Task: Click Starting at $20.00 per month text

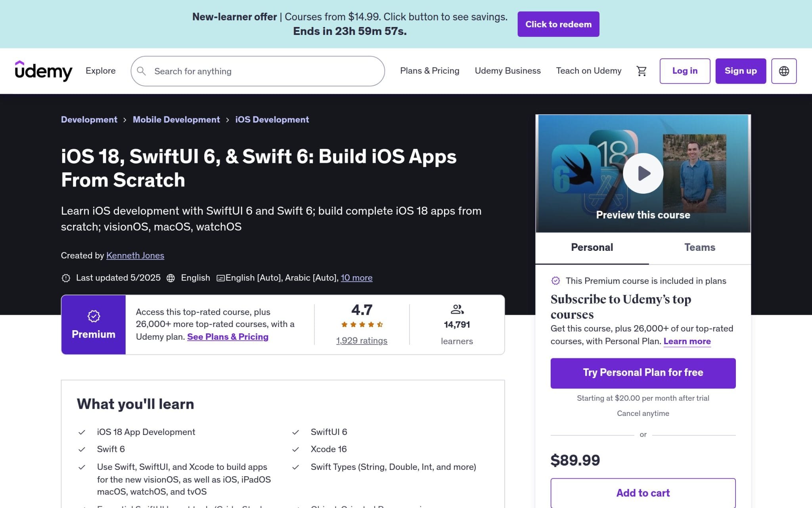Action: pyautogui.click(x=643, y=398)
